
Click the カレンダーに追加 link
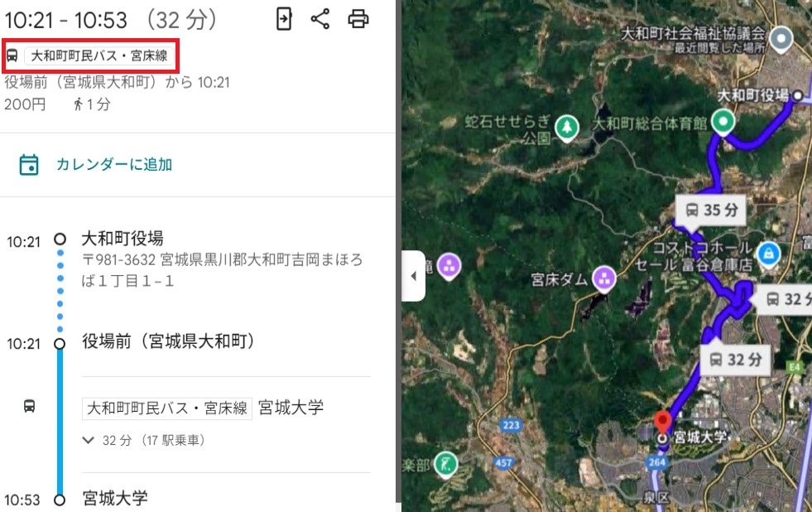pos(114,165)
